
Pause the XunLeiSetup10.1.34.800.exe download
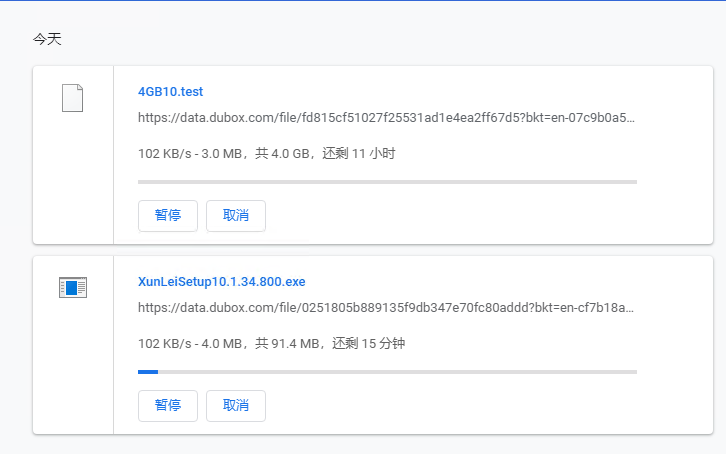[168, 406]
